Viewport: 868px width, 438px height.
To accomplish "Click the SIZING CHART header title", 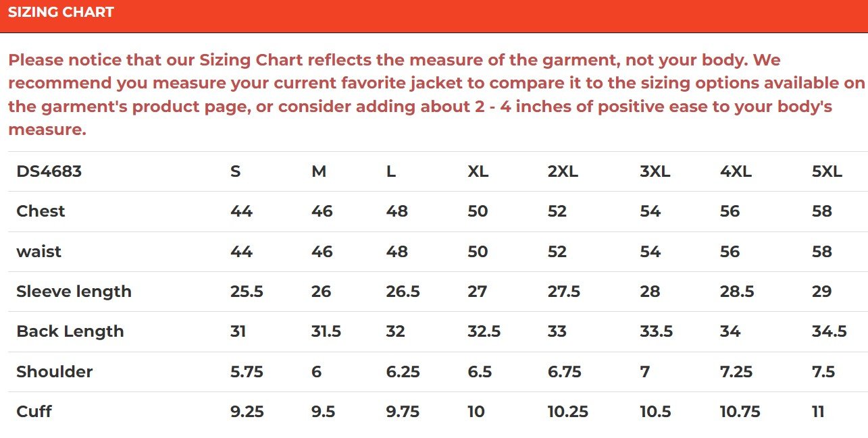I will 61,12.
